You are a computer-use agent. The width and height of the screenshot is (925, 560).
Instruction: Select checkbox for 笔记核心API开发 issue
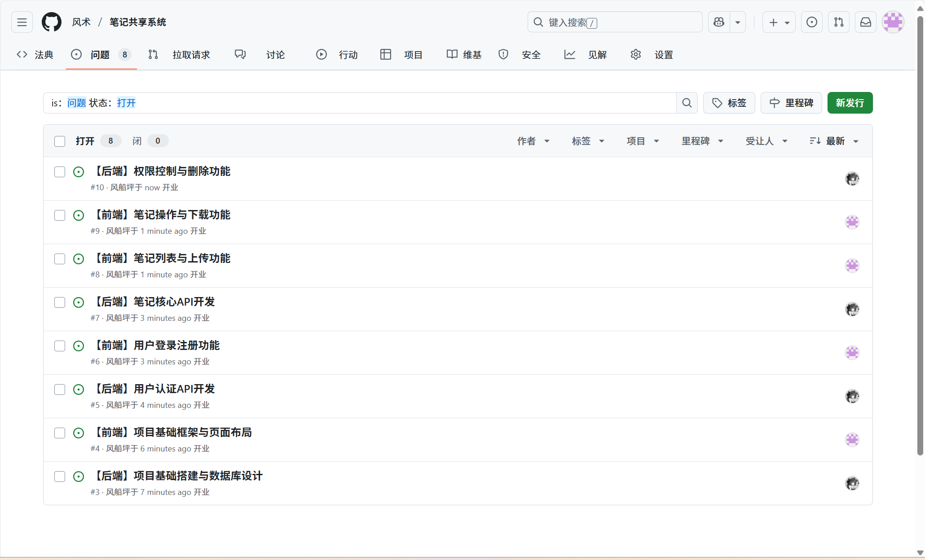pos(60,302)
